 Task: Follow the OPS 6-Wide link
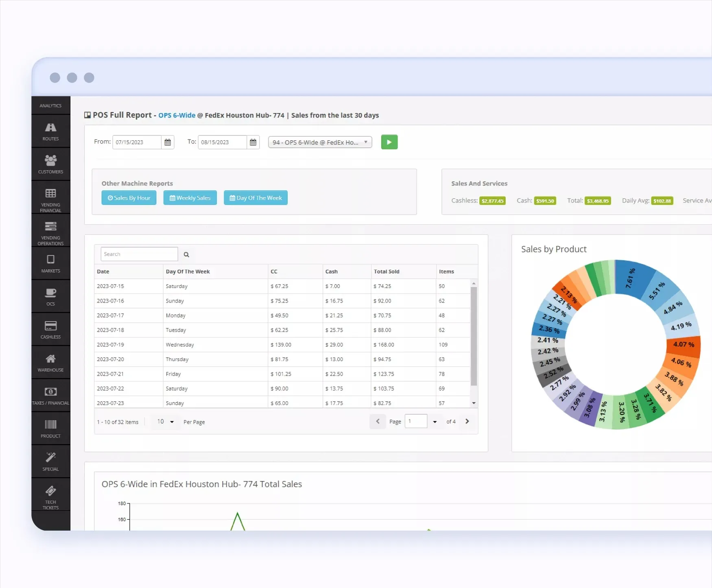tap(177, 115)
